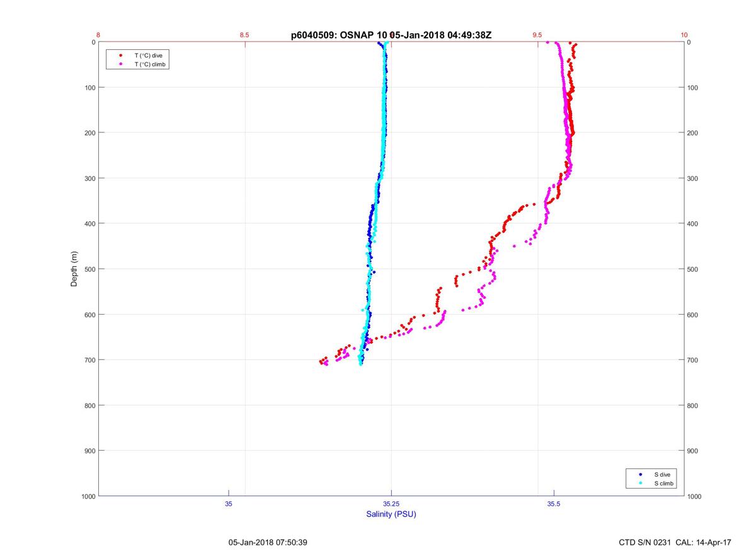Click the red dive temperature legend marker

120,55
